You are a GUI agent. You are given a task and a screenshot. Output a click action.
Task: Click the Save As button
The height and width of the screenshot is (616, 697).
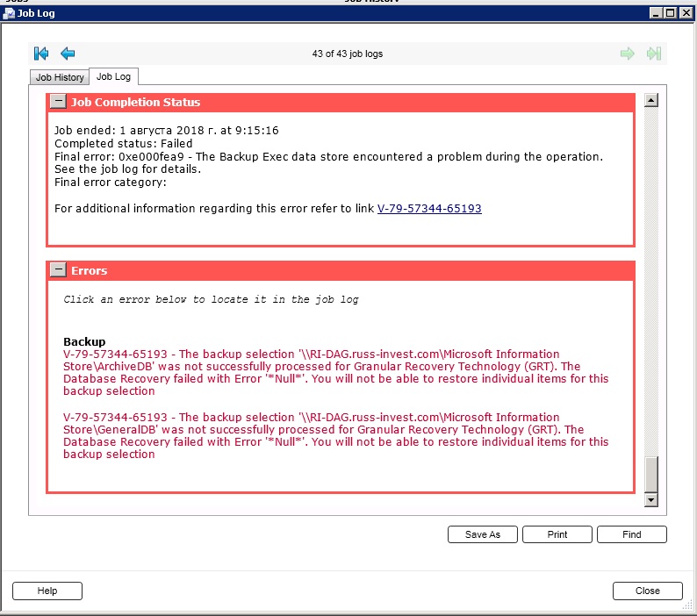pos(482,534)
